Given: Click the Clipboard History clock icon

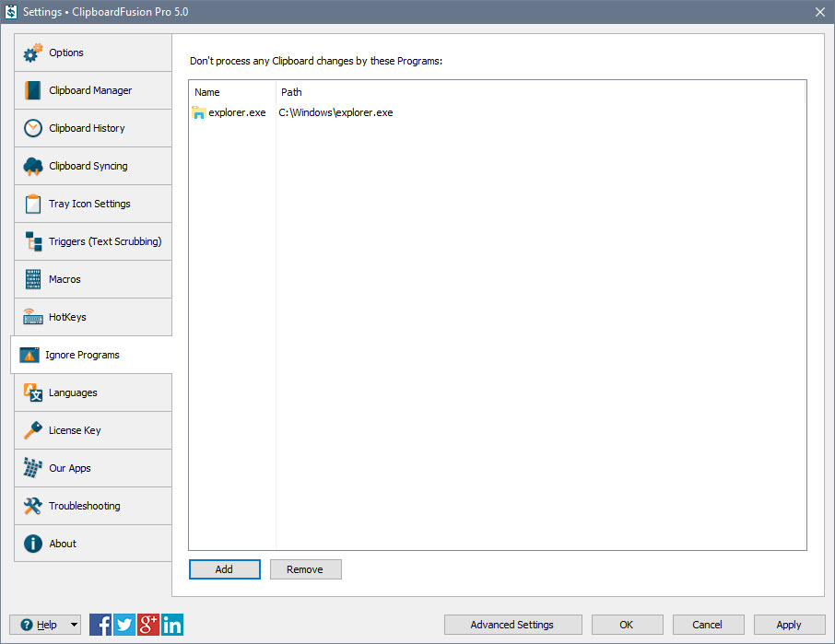Looking at the screenshot, I should (x=33, y=128).
